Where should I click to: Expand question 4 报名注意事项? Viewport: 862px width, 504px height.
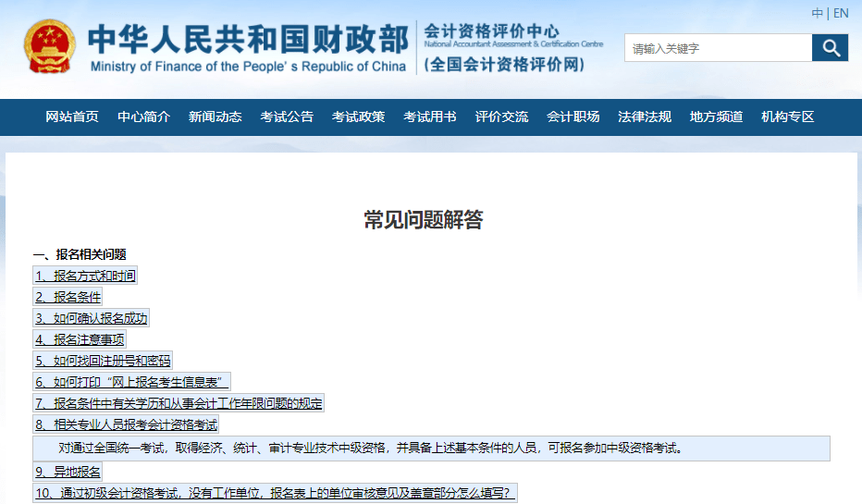click(80, 339)
